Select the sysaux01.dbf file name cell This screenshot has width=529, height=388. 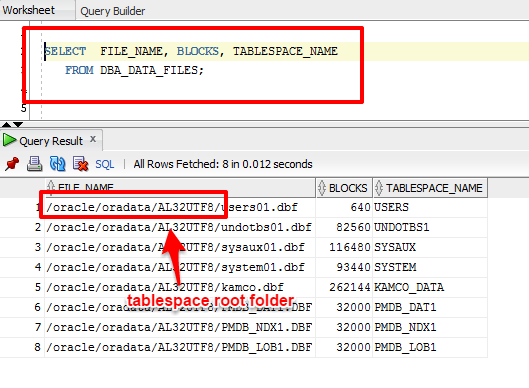[180, 247]
